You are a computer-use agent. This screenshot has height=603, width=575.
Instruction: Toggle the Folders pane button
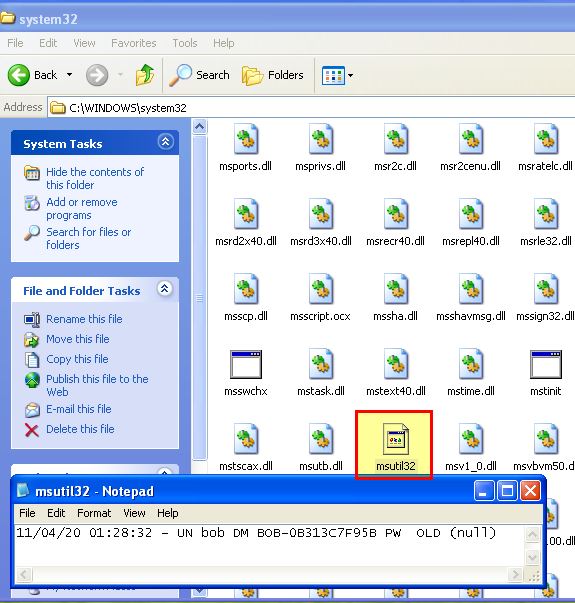(273, 75)
